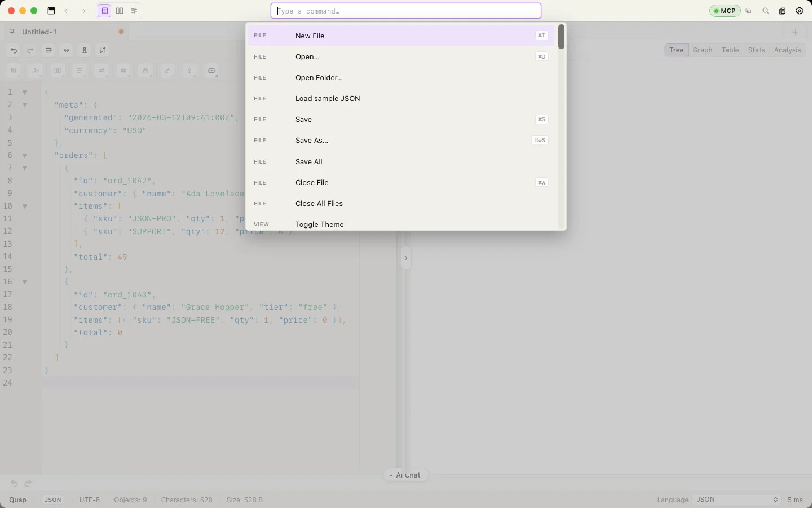This screenshot has height=508, width=812.
Task: Add a new tab with the plus button
Action: point(795,32)
